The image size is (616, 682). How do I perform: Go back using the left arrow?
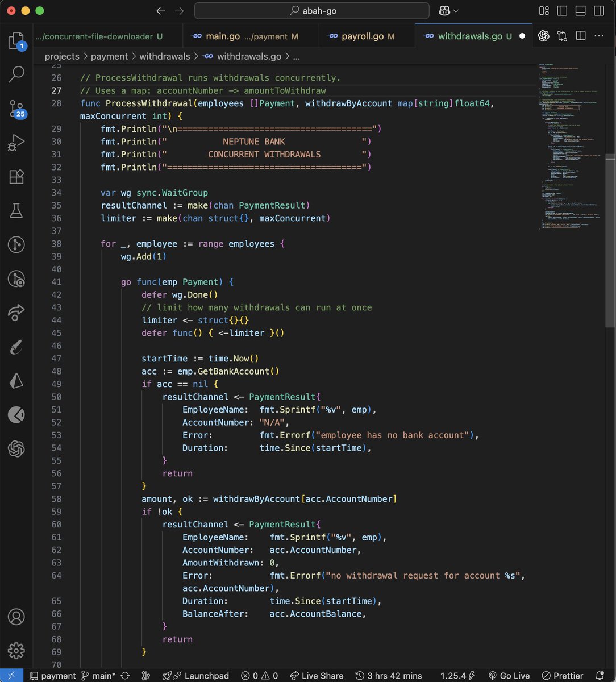[x=161, y=11]
